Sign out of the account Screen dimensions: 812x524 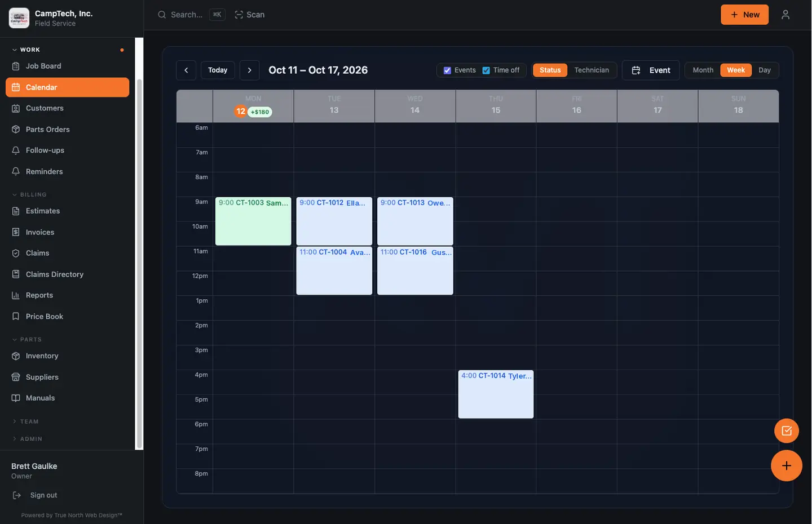click(43, 495)
